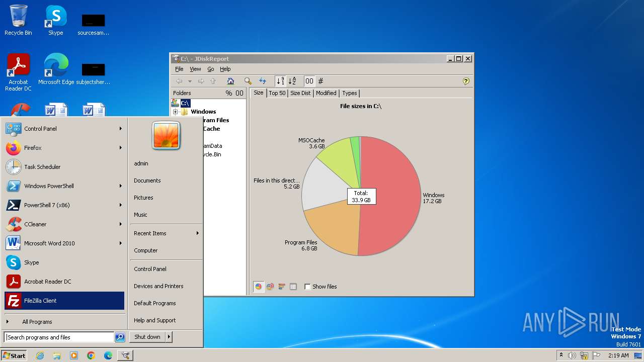Viewport: 644px width, 362px height.
Task: Open Chrome from the taskbar
Action: pos(91,355)
